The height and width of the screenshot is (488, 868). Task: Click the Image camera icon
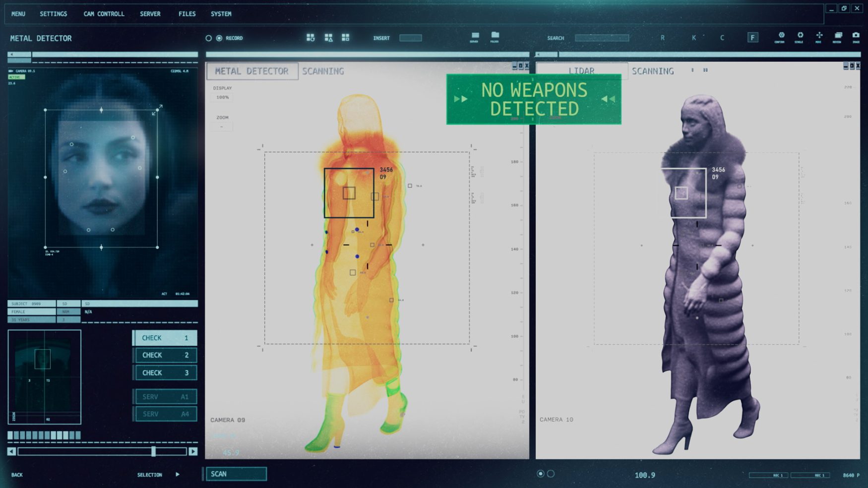point(856,36)
